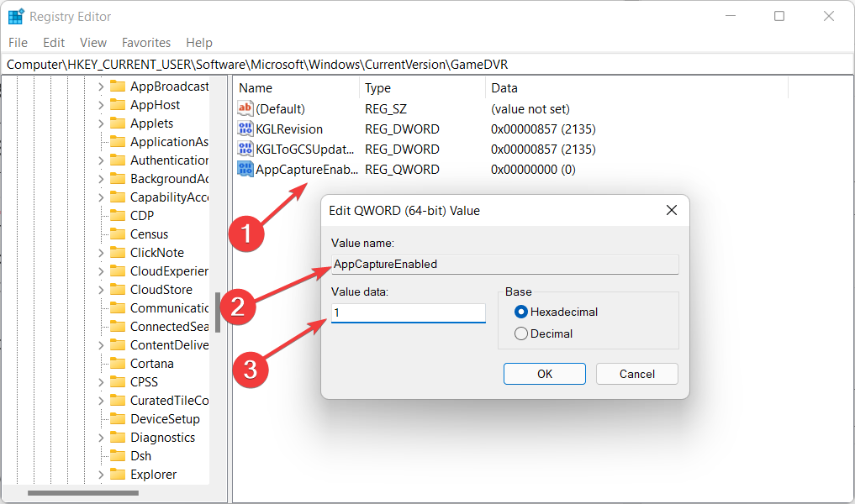The image size is (855, 504).
Task: Click the Communicatic folder icon
Action: [118, 308]
